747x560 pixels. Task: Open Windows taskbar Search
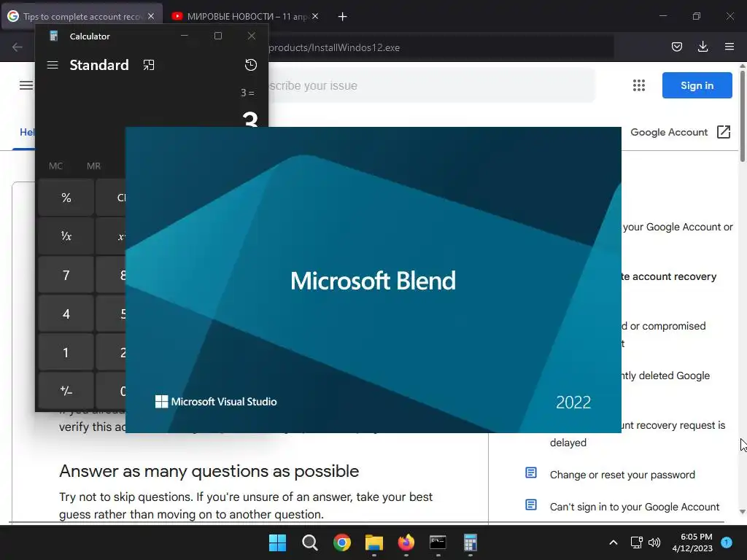(309, 542)
